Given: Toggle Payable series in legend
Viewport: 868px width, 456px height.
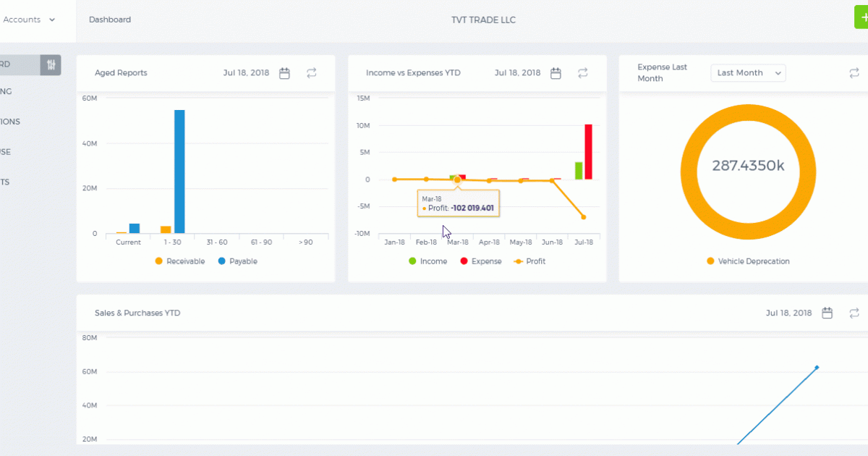Looking at the screenshot, I should point(237,261).
